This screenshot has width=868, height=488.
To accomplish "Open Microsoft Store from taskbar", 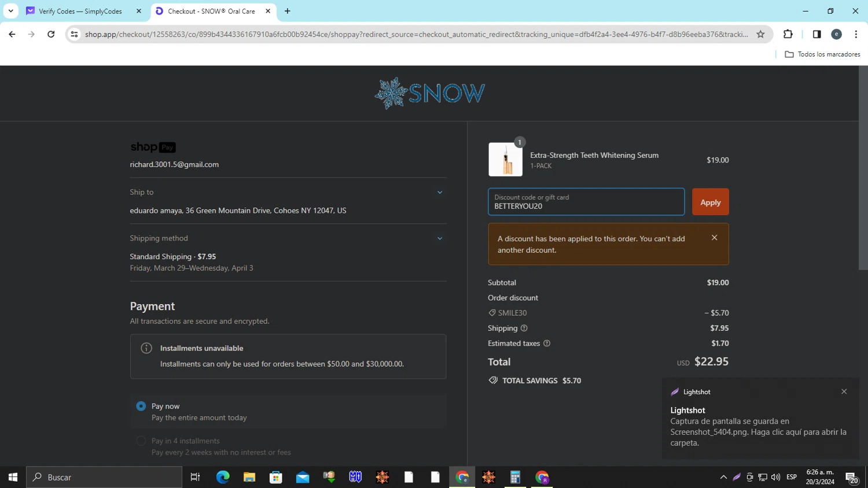I will 276,477.
